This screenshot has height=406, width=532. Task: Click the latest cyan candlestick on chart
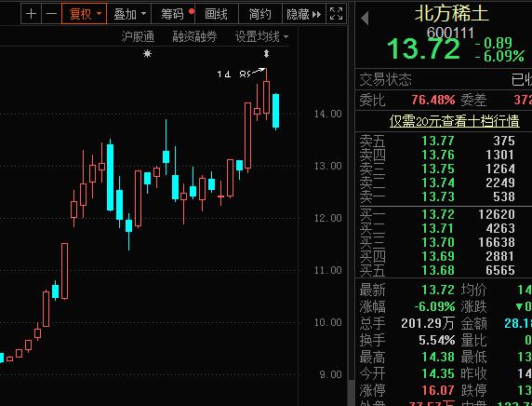276,111
